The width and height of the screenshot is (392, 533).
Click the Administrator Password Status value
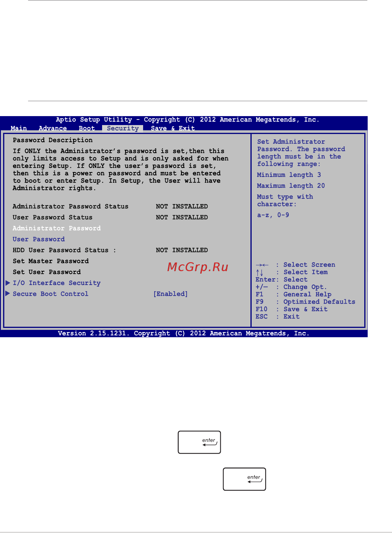point(182,206)
